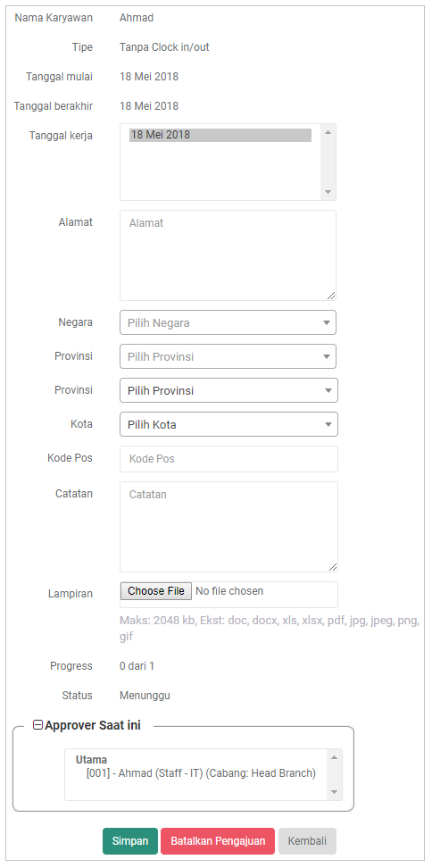The width and height of the screenshot is (432, 868).
Task: Click the Utama group heading in approver list
Action: coord(91,760)
